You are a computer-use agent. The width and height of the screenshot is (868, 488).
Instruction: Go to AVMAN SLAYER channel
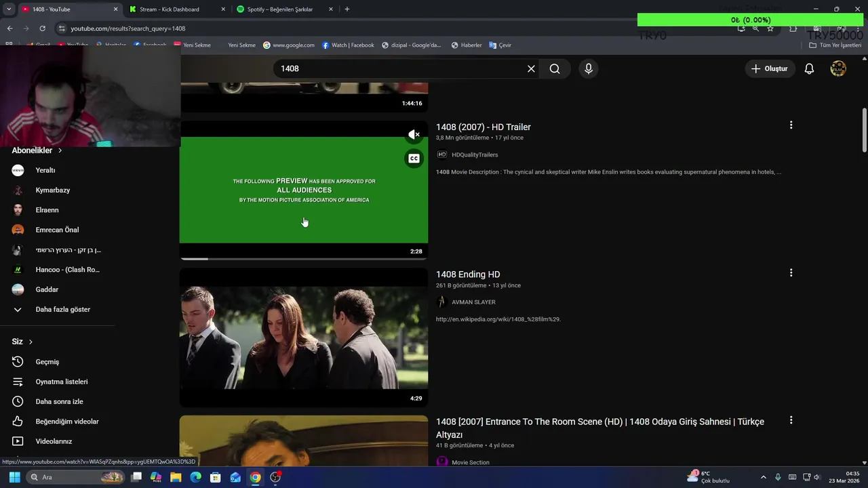473,302
